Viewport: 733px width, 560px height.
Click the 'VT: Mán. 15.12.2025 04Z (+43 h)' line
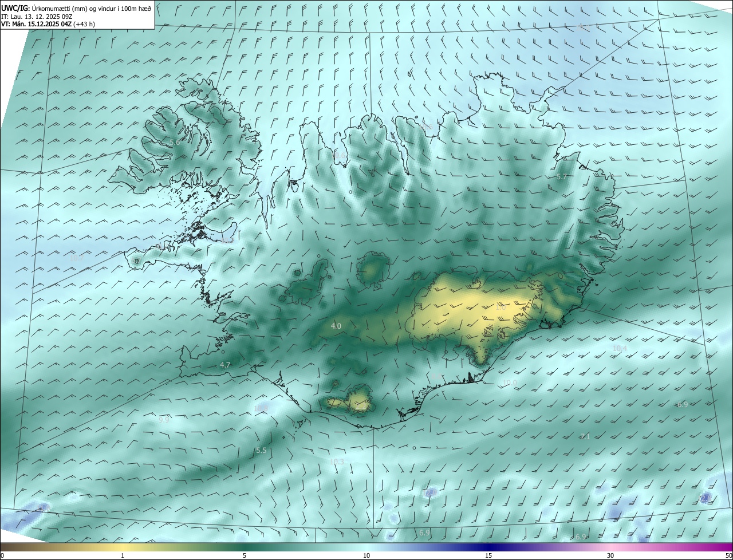click(48, 25)
